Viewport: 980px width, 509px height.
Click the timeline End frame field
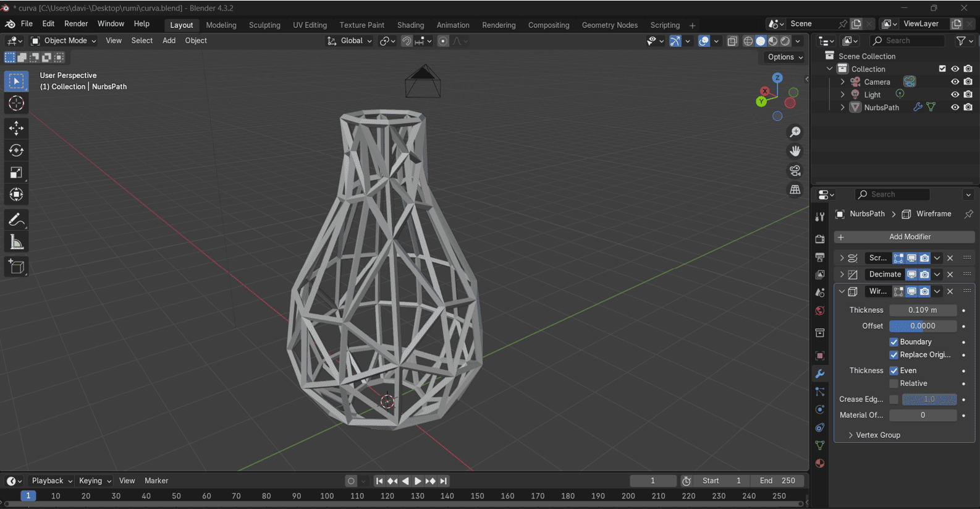pos(778,481)
